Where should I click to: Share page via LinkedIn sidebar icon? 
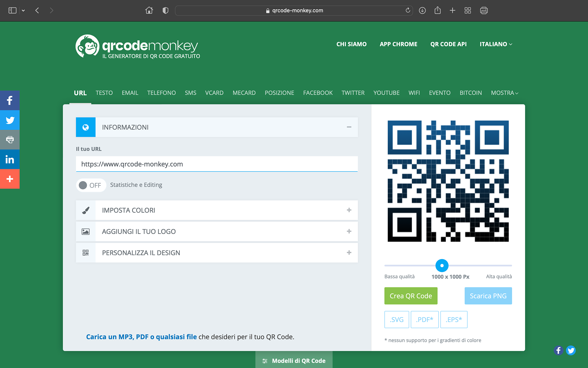click(x=10, y=159)
